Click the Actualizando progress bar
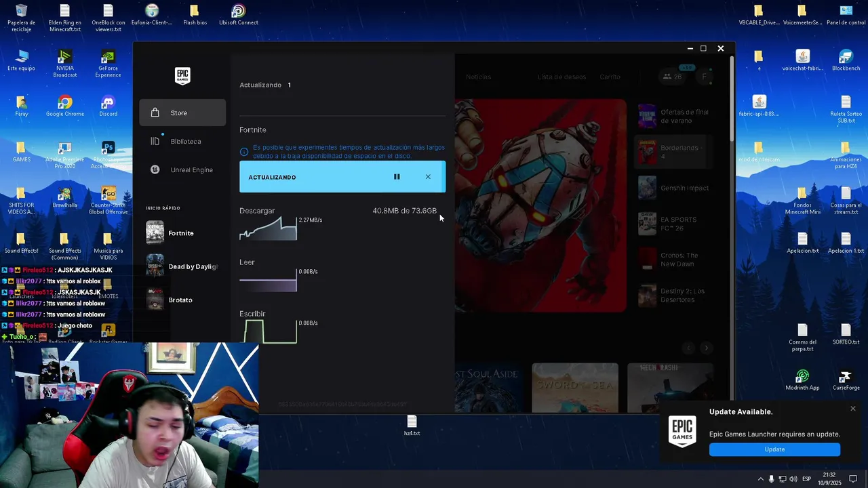868x488 pixels. (x=342, y=177)
